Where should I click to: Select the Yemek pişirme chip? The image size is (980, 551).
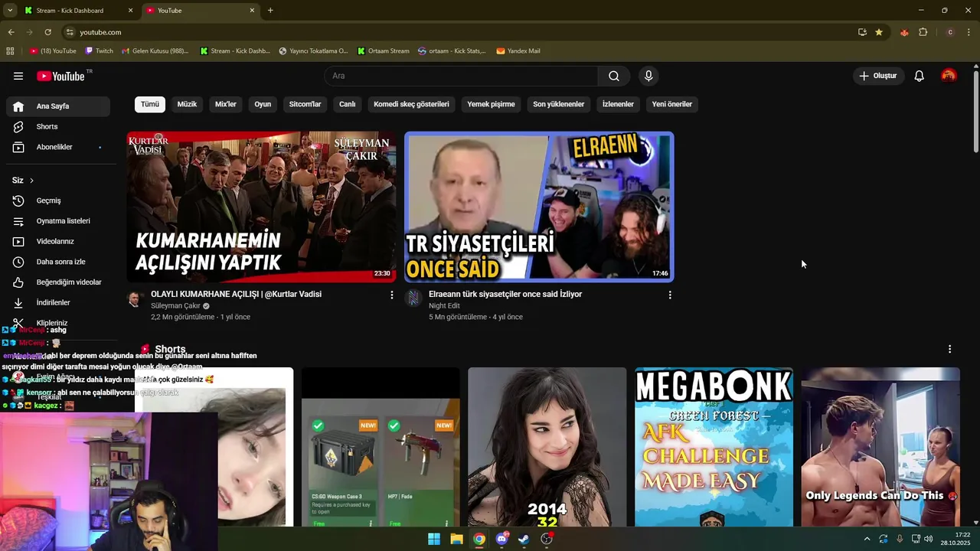491,104
